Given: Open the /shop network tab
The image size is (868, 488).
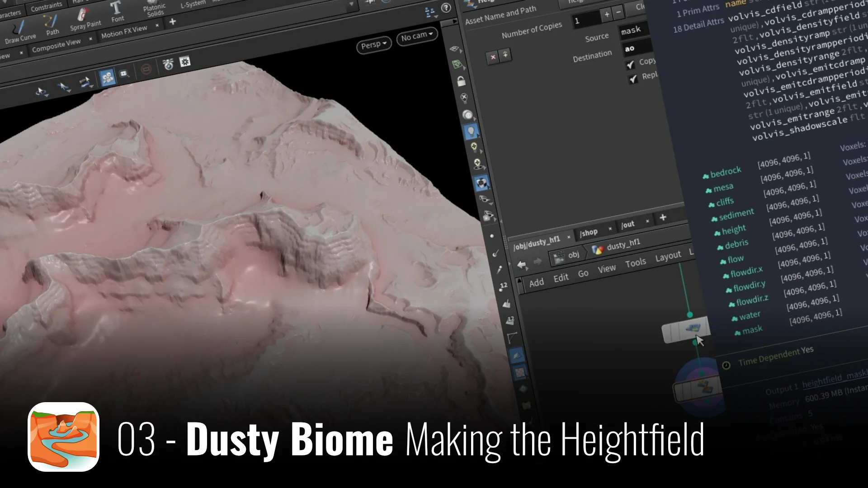Looking at the screenshot, I should click(x=589, y=233).
